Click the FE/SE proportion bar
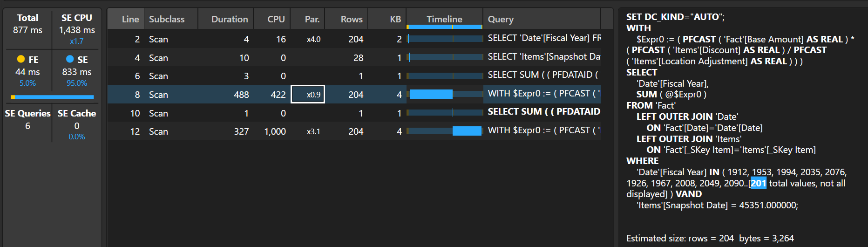The height and width of the screenshot is (247, 868). pos(52,97)
